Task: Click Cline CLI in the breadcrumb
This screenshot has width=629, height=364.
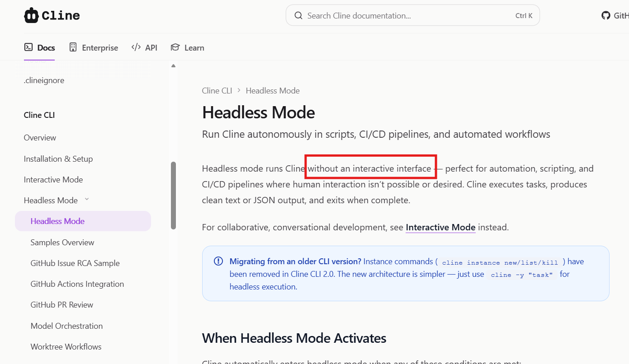Action: [217, 91]
